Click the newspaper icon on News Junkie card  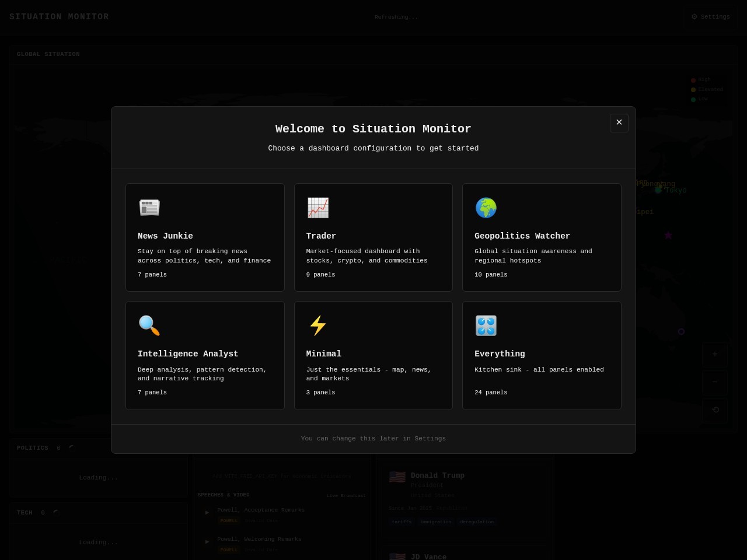(x=149, y=208)
